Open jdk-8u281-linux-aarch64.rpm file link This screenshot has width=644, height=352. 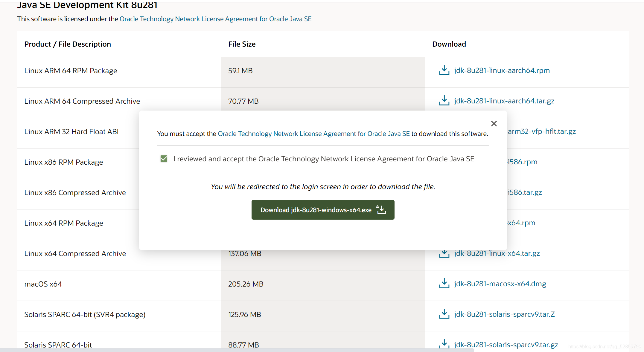pyautogui.click(x=502, y=70)
